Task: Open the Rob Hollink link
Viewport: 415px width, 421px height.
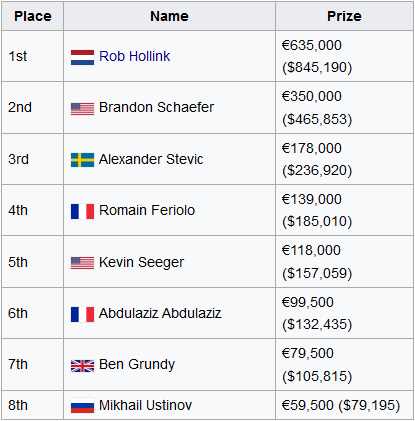Action: [135, 56]
